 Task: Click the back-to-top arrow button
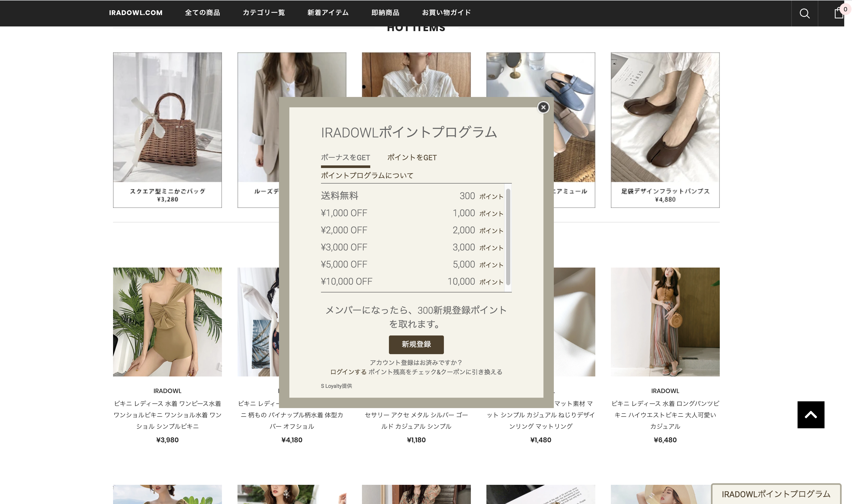pyautogui.click(x=811, y=415)
